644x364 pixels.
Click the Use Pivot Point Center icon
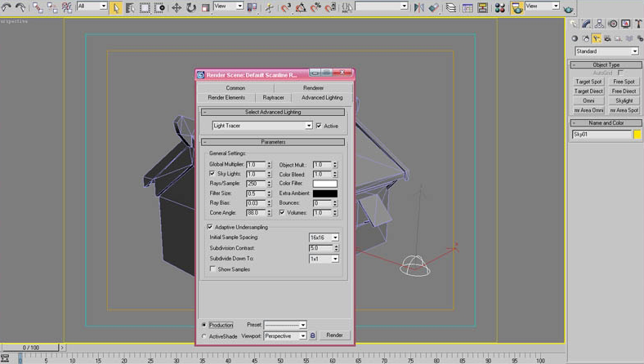pos(253,7)
